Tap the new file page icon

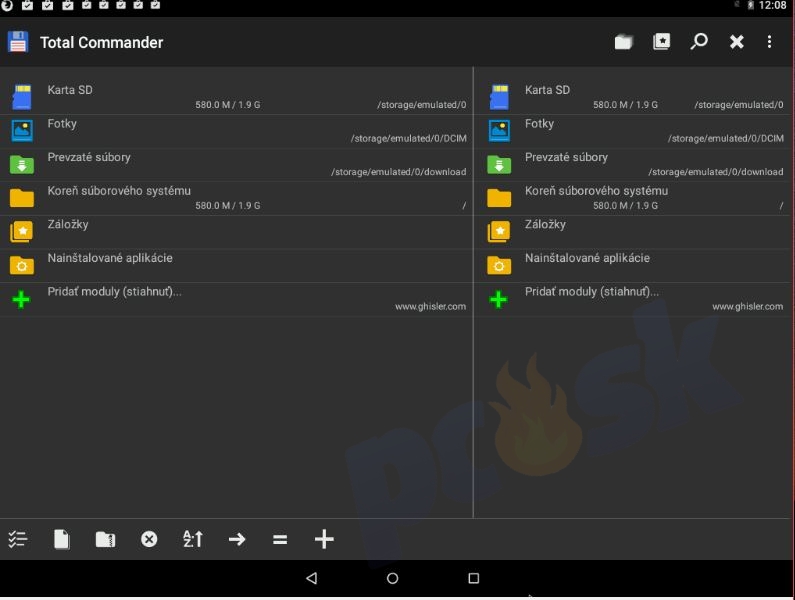[x=61, y=539]
